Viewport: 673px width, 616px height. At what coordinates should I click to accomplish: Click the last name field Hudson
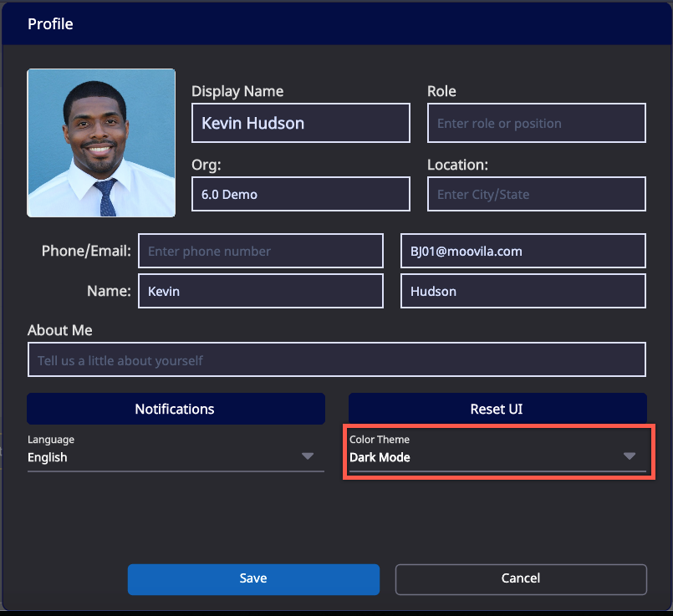pos(523,292)
